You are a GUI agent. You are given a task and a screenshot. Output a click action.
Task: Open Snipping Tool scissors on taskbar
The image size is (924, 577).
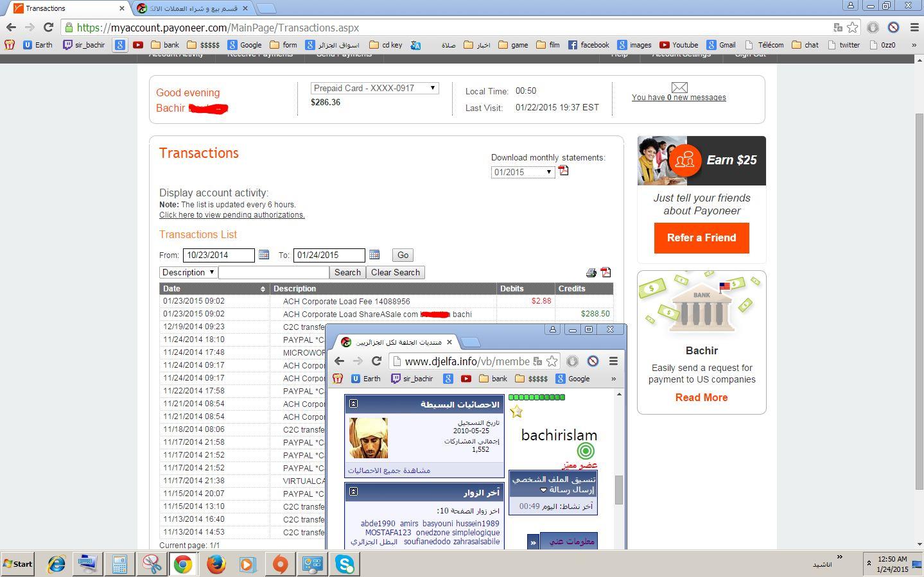[152, 564]
